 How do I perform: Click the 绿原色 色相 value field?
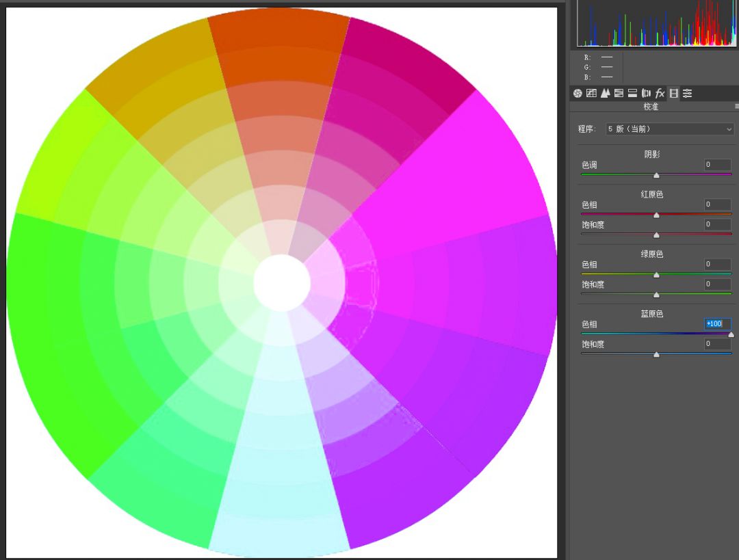pyautogui.click(x=717, y=264)
